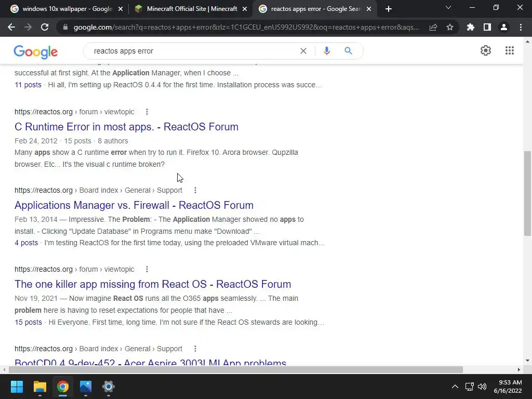532x399 pixels.
Task: Close the windows 10x wallpaper tab
Action: (121, 9)
